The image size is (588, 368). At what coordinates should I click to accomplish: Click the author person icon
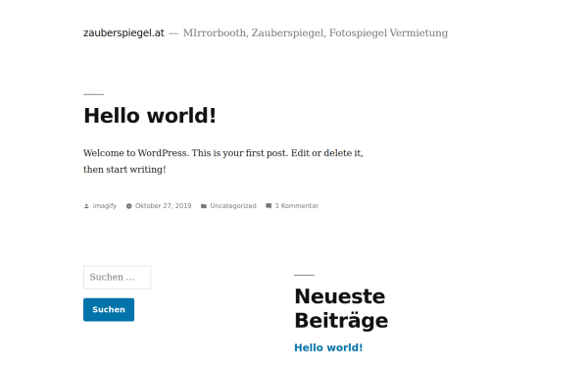pyautogui.click(x=86, y=206)
